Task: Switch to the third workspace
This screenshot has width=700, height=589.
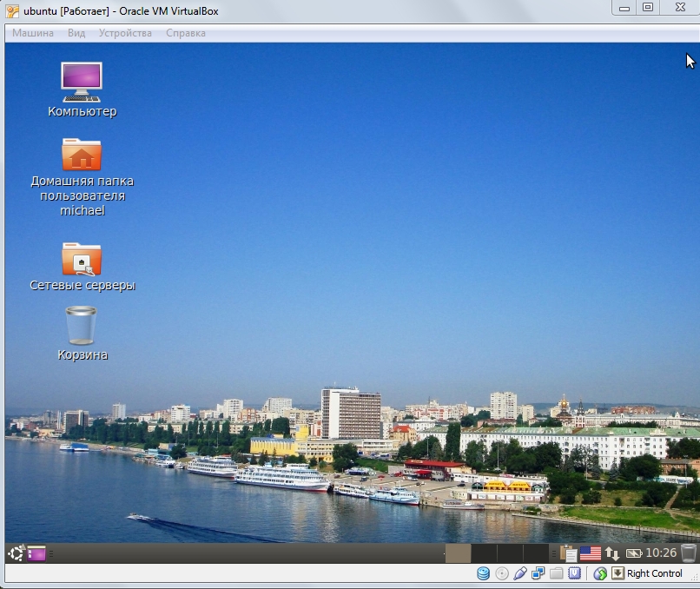Action: [510, 553]
